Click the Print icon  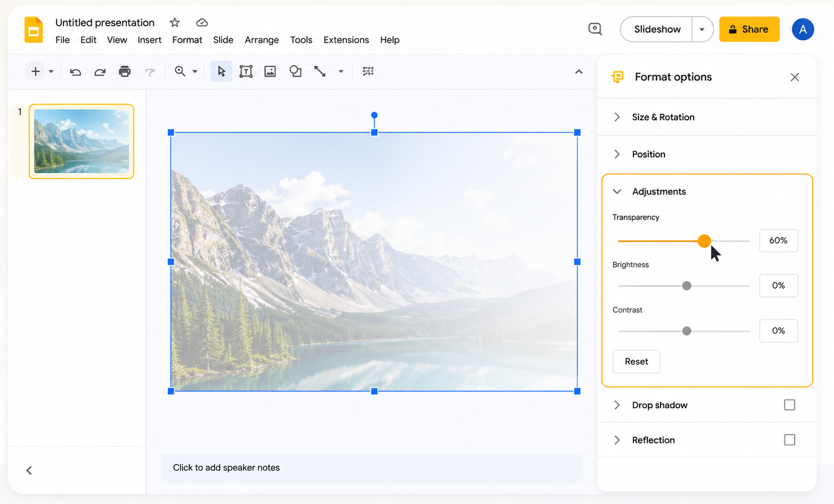click(x=125, y=71)
